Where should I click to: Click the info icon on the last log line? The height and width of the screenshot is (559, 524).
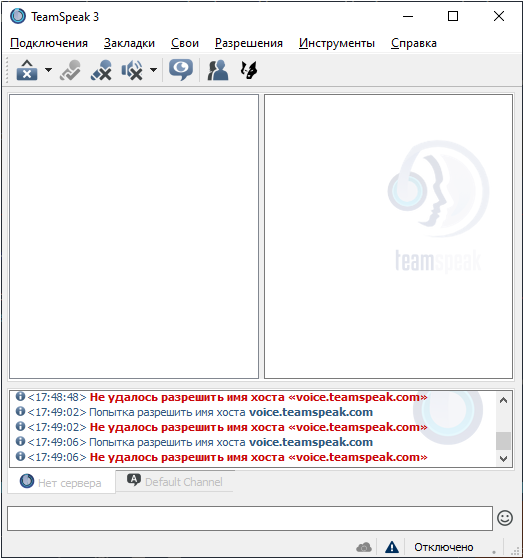point(20,456)
